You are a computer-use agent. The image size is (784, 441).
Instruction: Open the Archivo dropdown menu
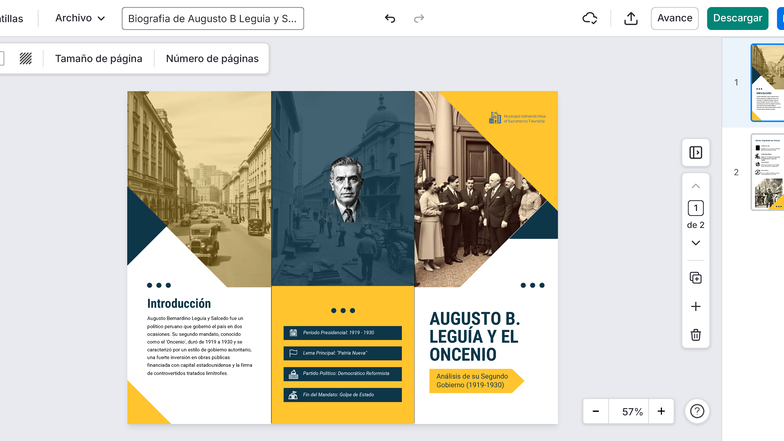[80, 18]
